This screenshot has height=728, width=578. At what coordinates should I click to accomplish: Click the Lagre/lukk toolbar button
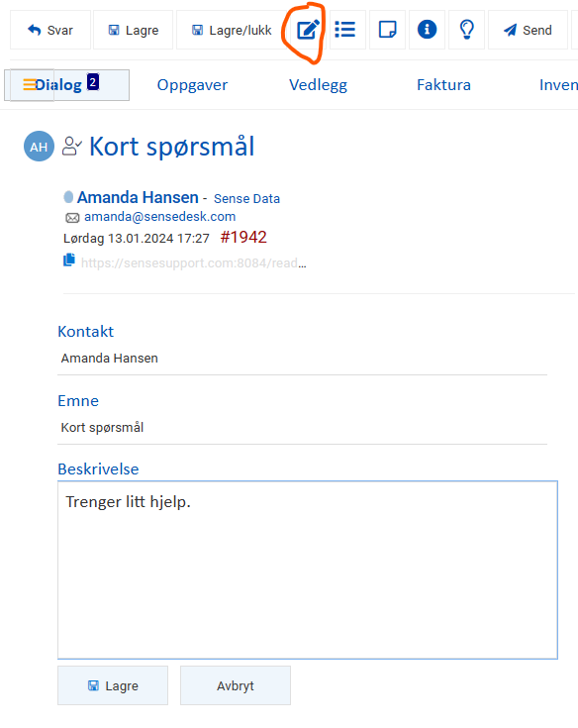click(232, 30)
